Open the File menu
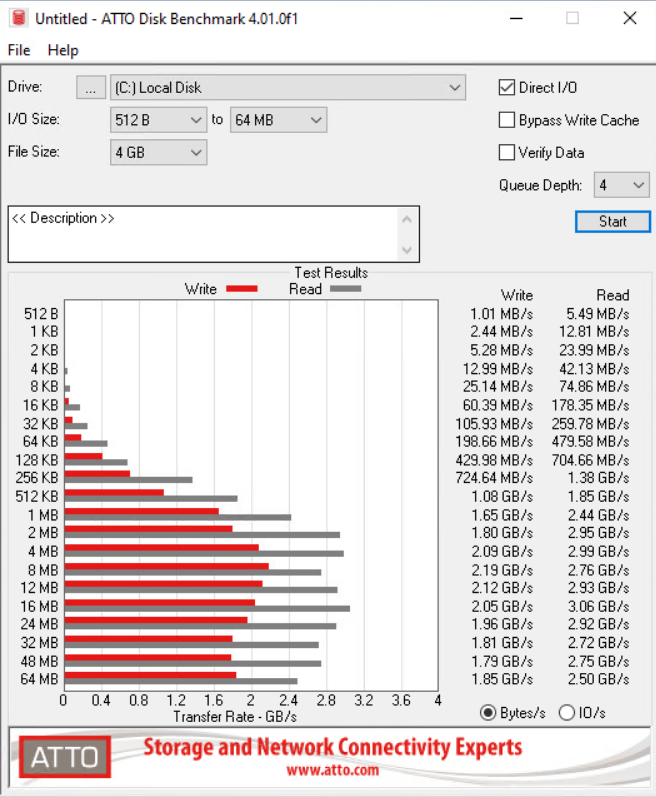Viewport: 656px width, 797px height. 19,50
